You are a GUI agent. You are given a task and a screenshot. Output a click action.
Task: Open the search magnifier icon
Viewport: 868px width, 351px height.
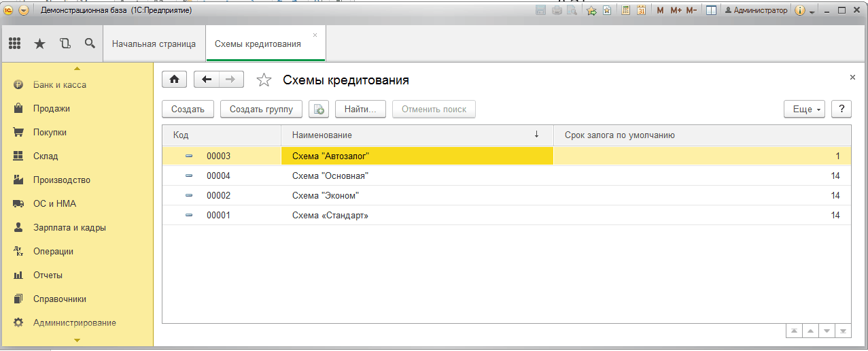pos(90,44)
